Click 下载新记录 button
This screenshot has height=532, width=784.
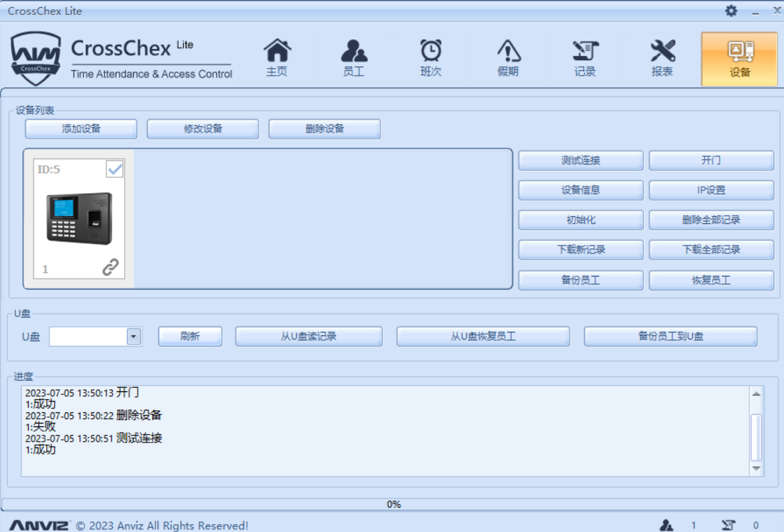pos(581,250)
